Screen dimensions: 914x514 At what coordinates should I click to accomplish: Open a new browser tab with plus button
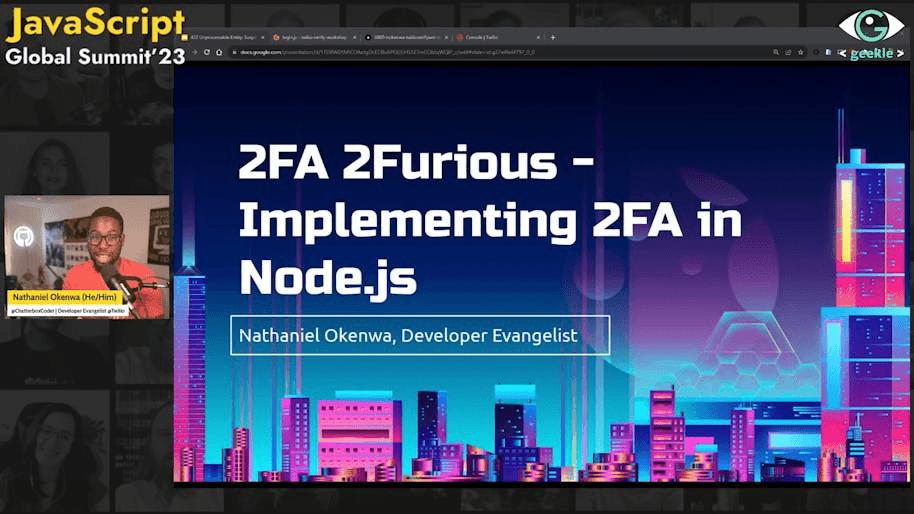click(553, 37)
